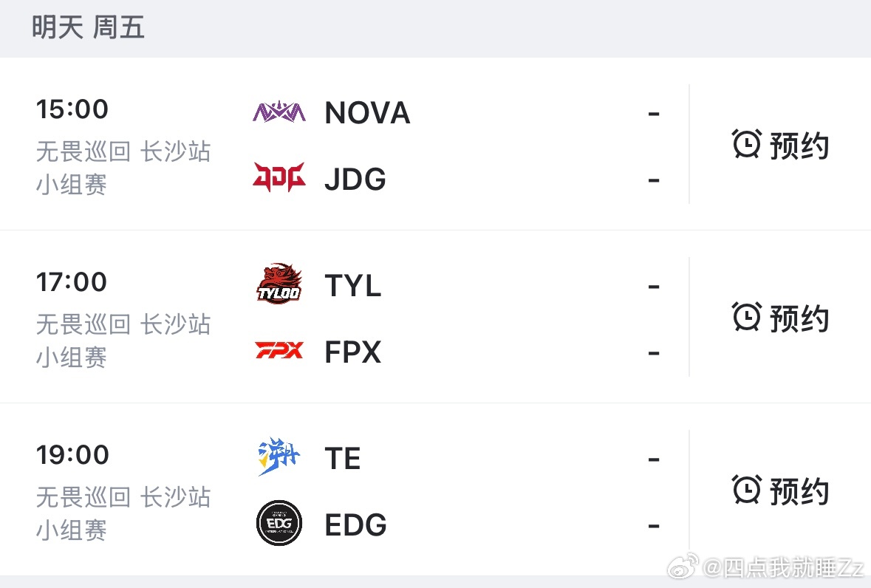Click the TYLOO dragon logo

[279, 284]
